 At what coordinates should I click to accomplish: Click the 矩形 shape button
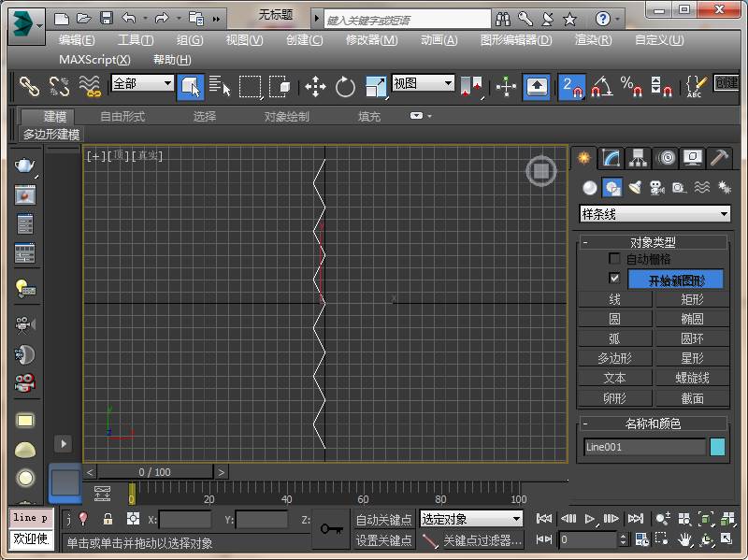(x=692, y=299)
